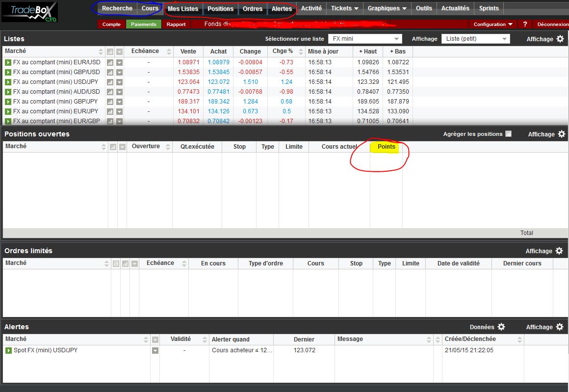This screenshot has height=392, width=569.
Task: Open chart icon for USD/JPY row
Action: click(110, 82)
